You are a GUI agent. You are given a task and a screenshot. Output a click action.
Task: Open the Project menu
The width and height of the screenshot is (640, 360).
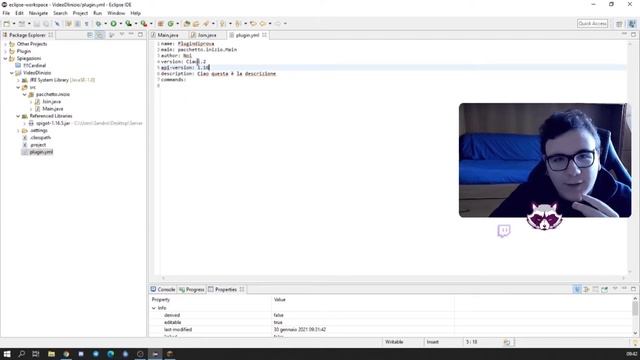click(80, 13)
